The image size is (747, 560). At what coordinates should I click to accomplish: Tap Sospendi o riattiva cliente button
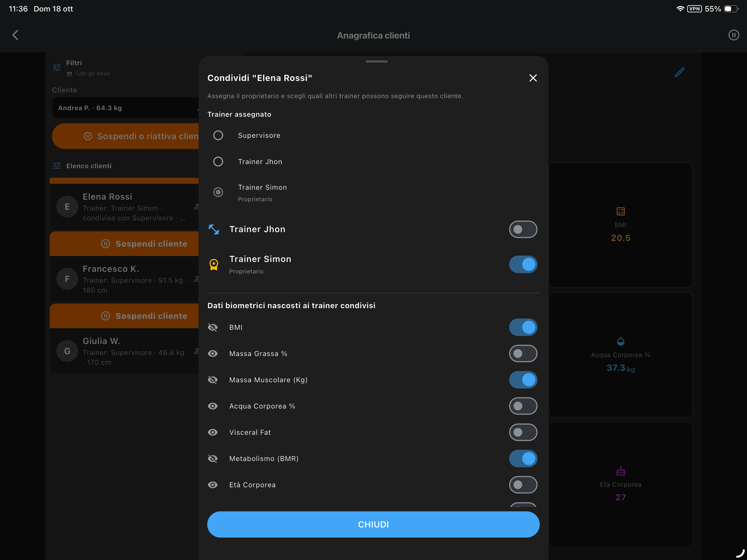pyautogui.click(x=125, y=136)
